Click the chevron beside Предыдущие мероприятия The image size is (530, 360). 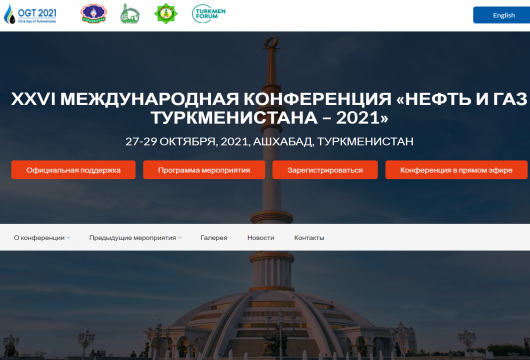(179, 238)
